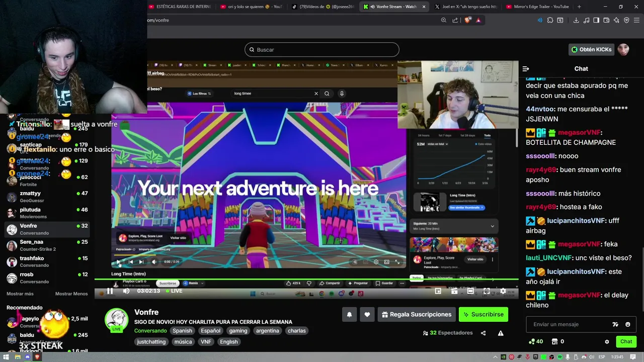Image resolution: width=644 pixels, height=362 pixels.
Task: Click Obtén KICKs button
Action: coord(592,49)
